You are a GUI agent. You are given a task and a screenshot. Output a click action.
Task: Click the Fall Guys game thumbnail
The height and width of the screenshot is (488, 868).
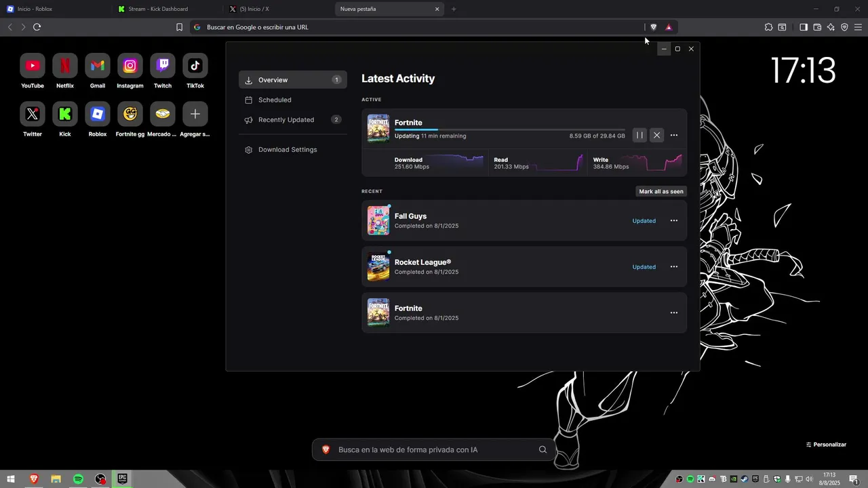click(378, 220)
